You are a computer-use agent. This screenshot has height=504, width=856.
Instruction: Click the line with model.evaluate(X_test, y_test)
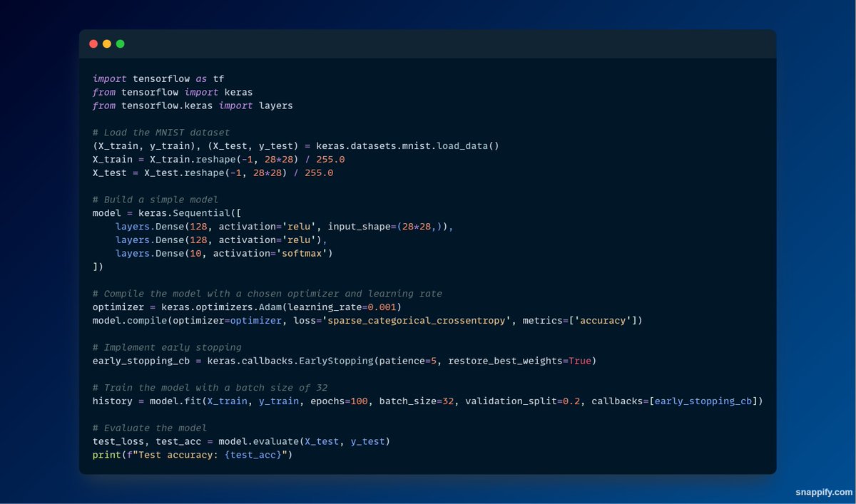[x=241, y=441]
